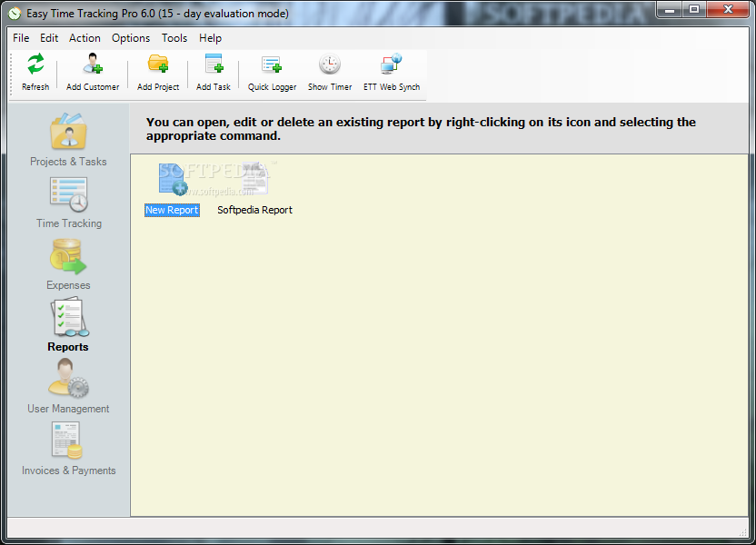Open the Help menu
Screen dimensions: 756x545
(210, 38)
